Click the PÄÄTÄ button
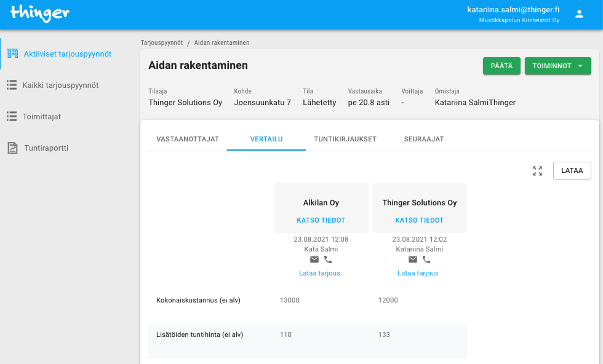The height and width of the screenshot is (364, 603). pyautogui.click(x=501, y=66)
